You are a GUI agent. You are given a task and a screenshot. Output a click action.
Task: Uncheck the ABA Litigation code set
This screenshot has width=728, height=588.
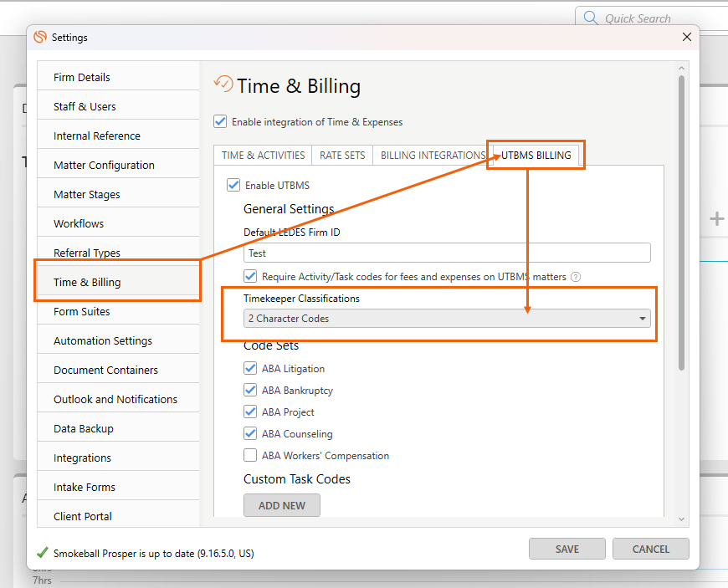[250, 368]
